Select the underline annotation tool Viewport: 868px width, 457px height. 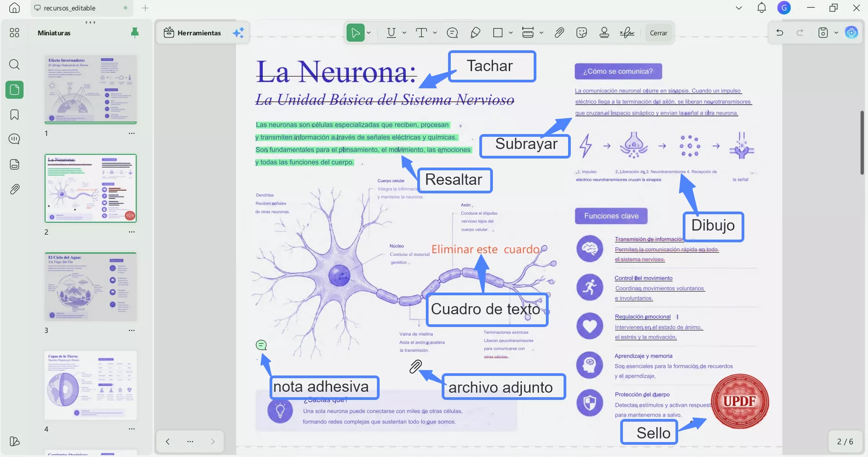391,33
